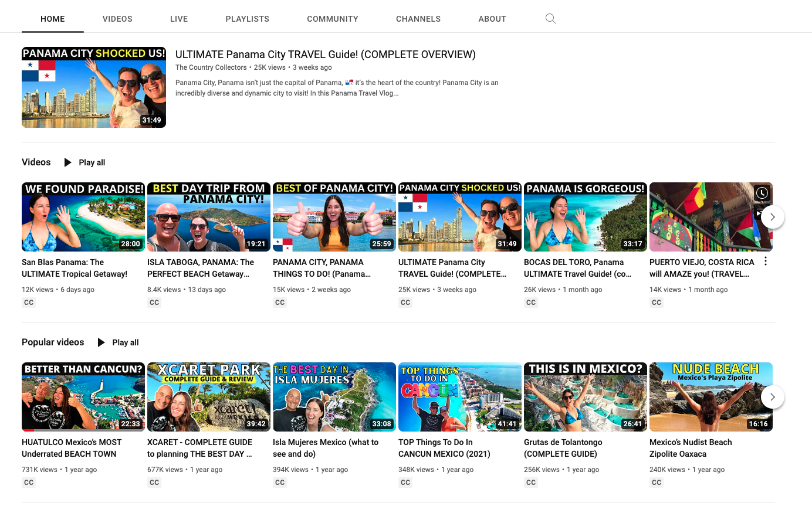
Task: Play THE BEST DAY IN ISLA MUJERES thumbnail
Action: (334, 397)
